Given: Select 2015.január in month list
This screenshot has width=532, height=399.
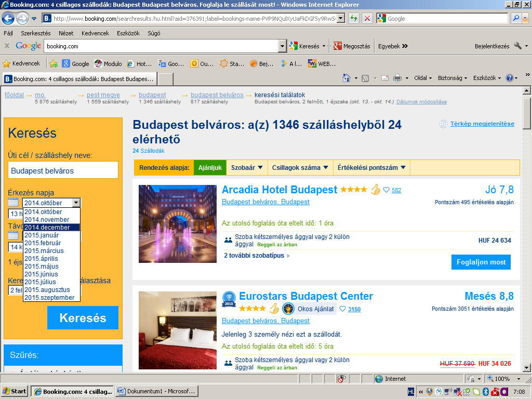Looking at the screenshot, I should pos(51,235).
